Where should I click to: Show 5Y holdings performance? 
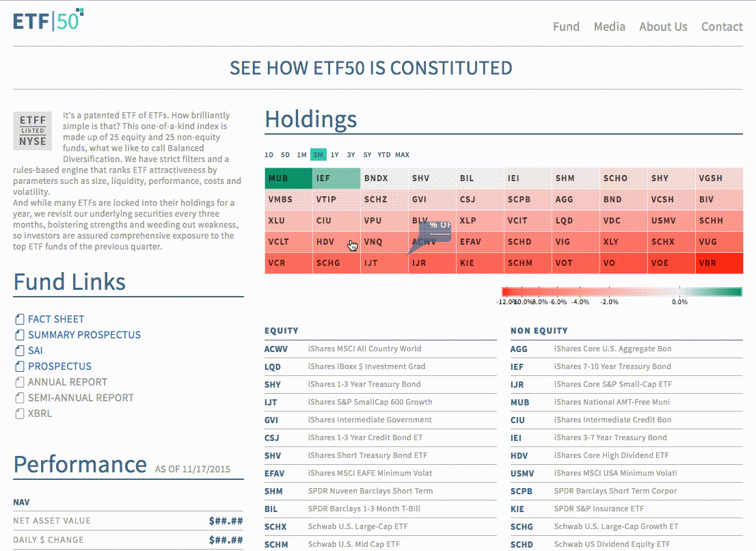tap(367, 154)
